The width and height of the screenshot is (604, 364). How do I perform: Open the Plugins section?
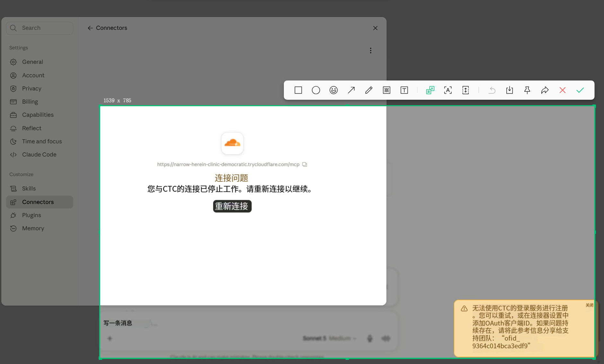(39, 215)
